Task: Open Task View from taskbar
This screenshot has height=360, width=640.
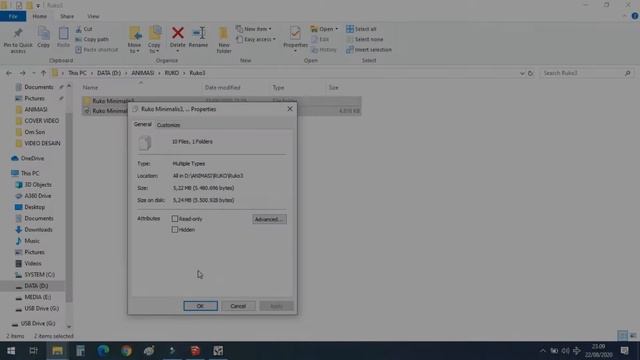Action: pyautogui.click(x=33, y=351)
